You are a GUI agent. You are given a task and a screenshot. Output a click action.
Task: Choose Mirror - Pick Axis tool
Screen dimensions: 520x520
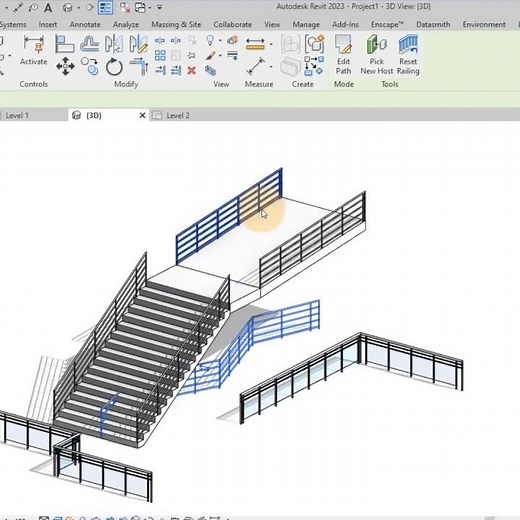coord(113,44)
